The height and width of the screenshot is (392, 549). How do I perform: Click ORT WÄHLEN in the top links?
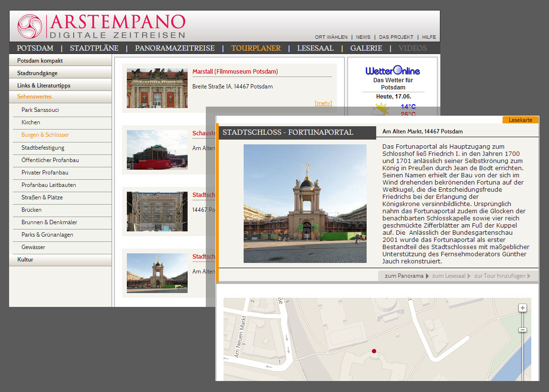click(331, 37)
